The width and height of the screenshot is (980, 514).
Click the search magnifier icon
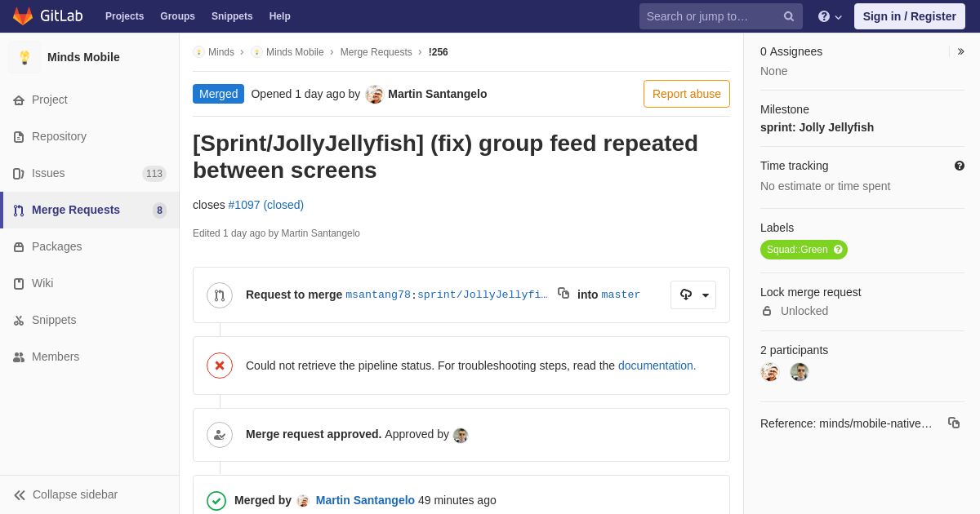point(789,16)
